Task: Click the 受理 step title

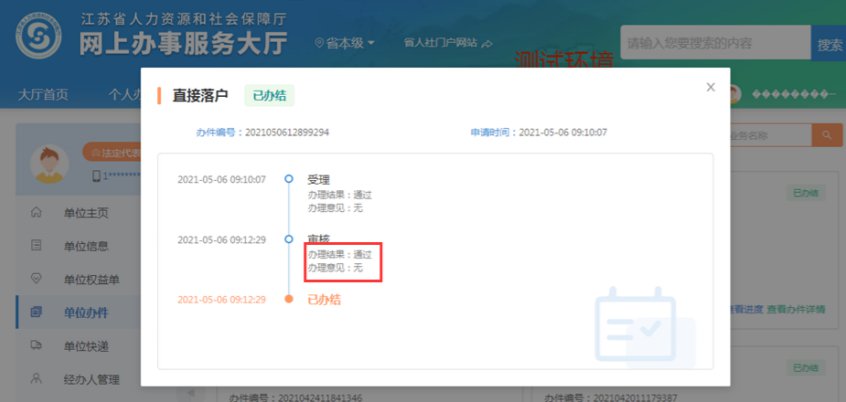Action: click(x=318, y=180)
